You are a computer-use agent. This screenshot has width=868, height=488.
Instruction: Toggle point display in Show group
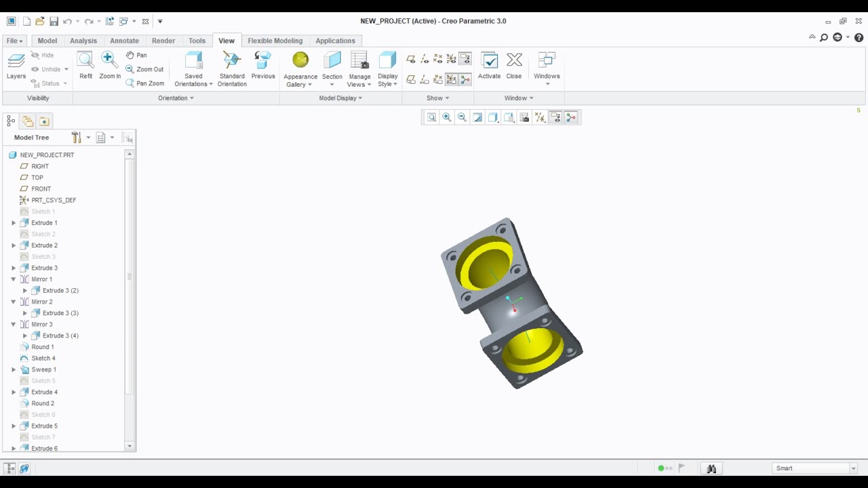438,60
